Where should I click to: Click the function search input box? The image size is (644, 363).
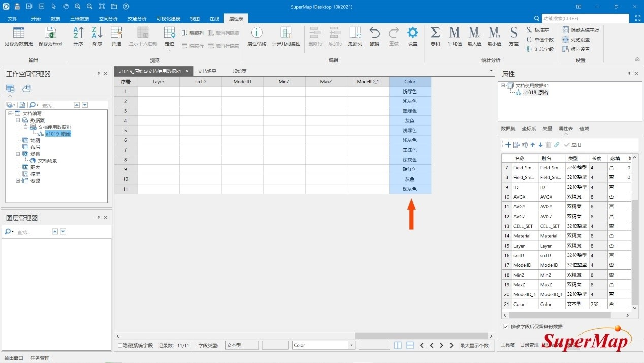point(585,19)
